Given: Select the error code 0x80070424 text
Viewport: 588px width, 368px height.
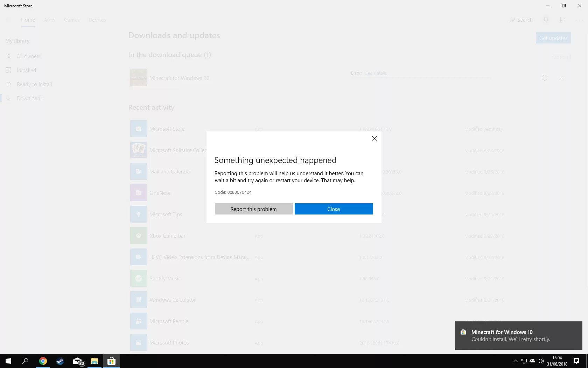Looking at the screenshot, I should coord(239,192).
